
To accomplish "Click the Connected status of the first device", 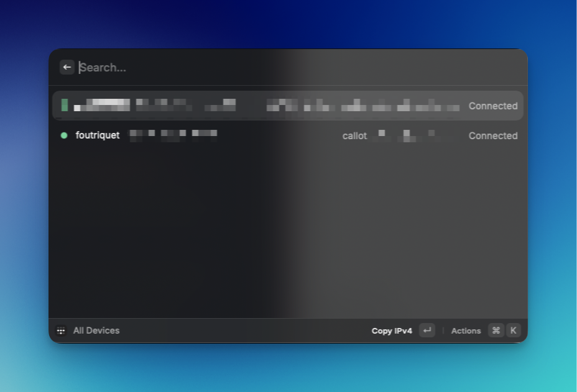I will tap(492, 106).
